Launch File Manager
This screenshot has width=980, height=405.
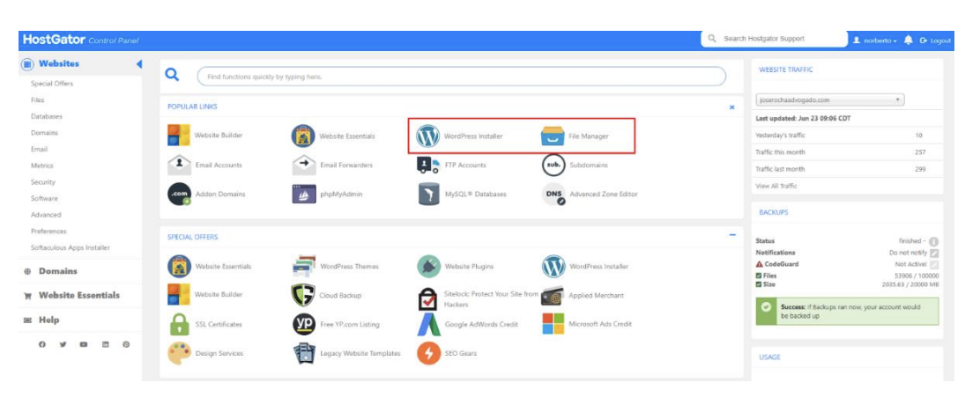click(x=553, y=136)
